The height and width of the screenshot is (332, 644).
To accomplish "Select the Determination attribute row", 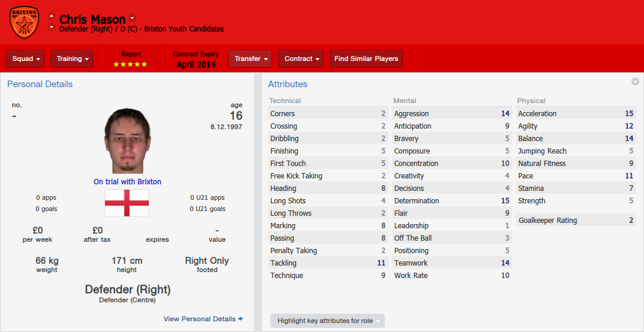I will pyautogui.click(x=452, y=200).
